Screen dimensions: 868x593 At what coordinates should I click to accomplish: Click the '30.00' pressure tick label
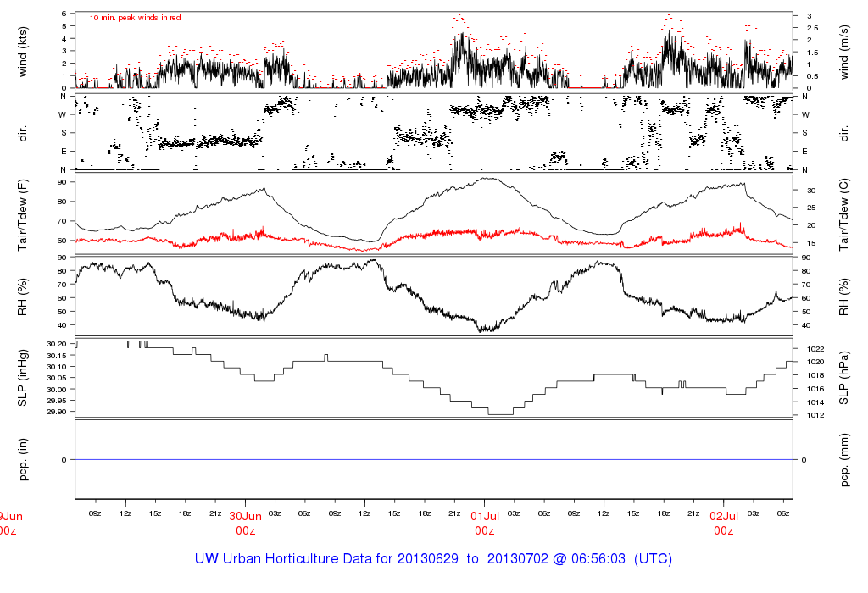pyautogui.click(x=57, y=390)
